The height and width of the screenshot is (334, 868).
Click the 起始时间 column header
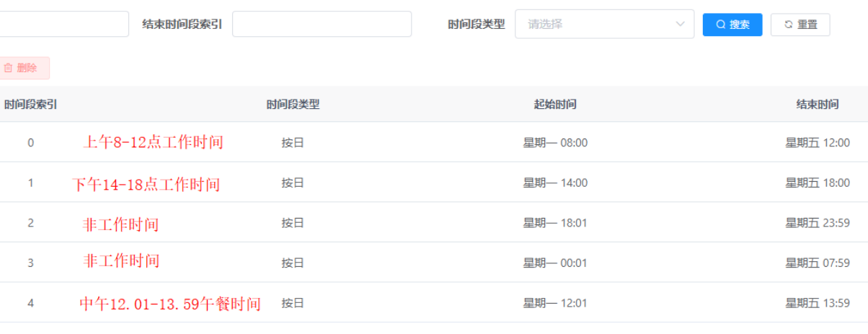pos(555,105)
